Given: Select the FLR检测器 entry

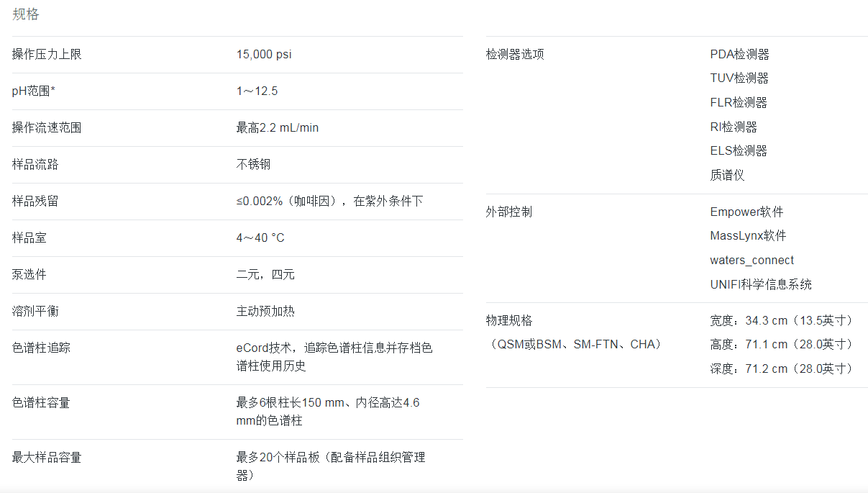Looking at the screenshot, I should (x=739, y=103).
